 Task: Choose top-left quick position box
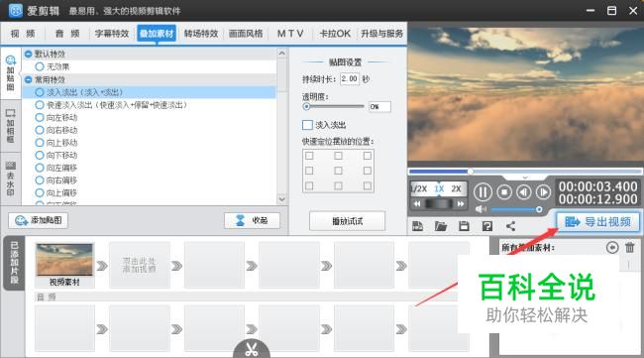pyautogui.click(x=309, y=156)
